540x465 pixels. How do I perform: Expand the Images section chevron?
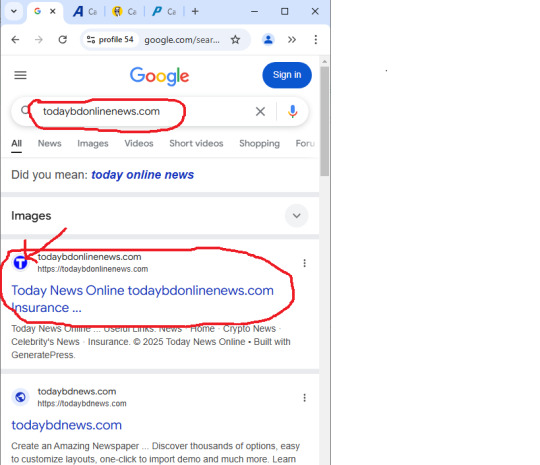point(297,216)
